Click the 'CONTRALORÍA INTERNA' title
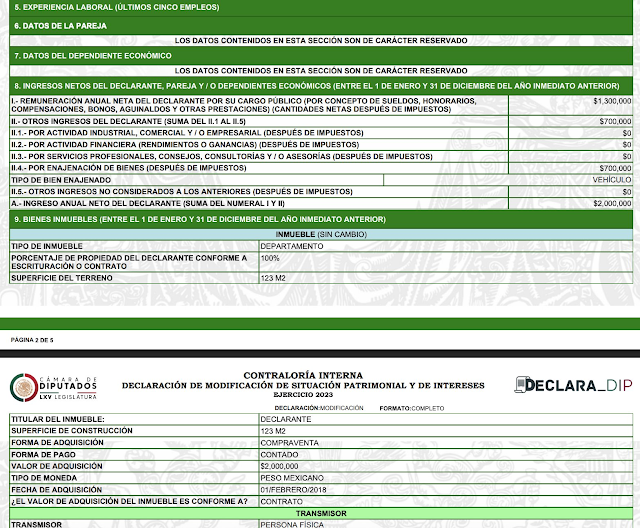This screenshot has height=528, width=640. point(303,375)
